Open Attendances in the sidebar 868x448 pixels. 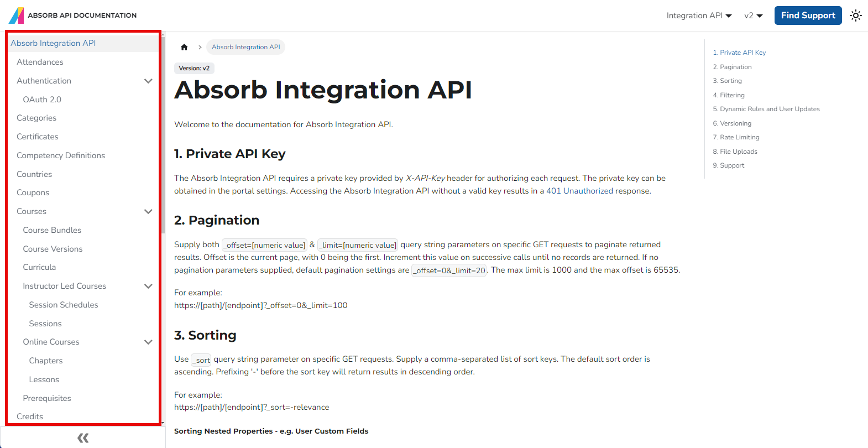click(x=40, y=62)
